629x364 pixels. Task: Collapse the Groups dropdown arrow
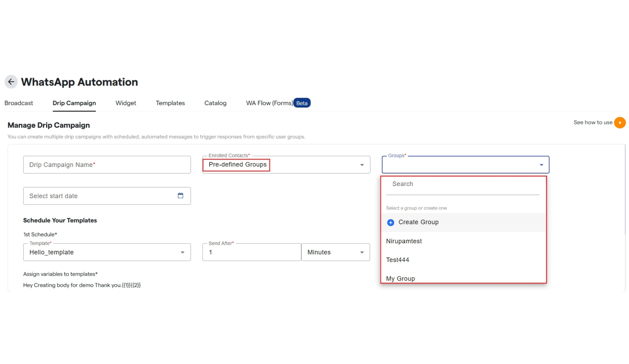coord(541,165)
